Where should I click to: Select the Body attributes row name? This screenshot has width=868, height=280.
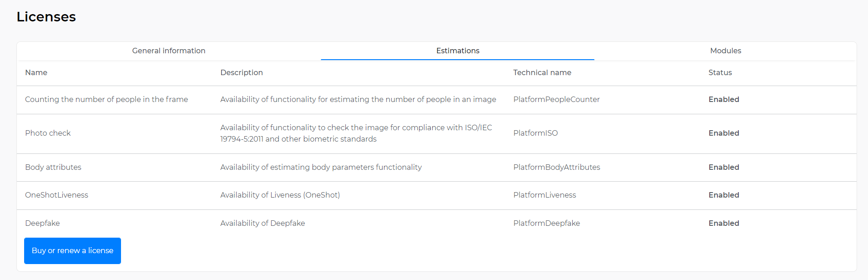click(53, 167)
